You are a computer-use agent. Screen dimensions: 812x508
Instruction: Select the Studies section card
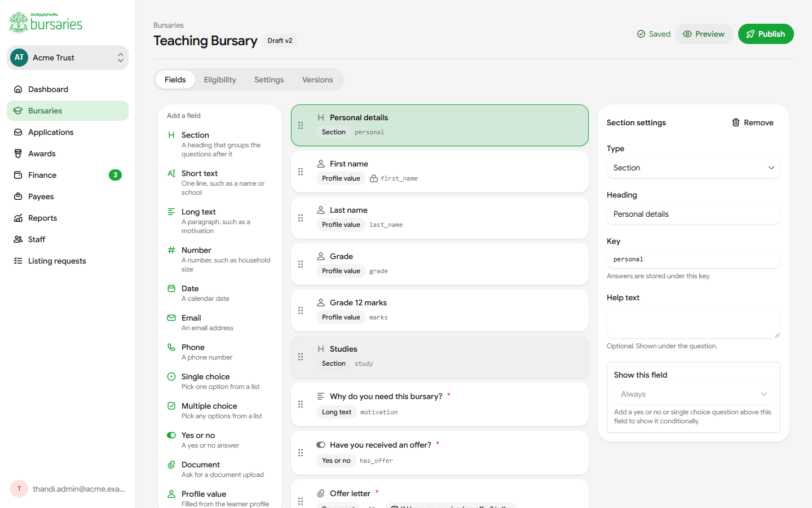[x=440, y=357]
